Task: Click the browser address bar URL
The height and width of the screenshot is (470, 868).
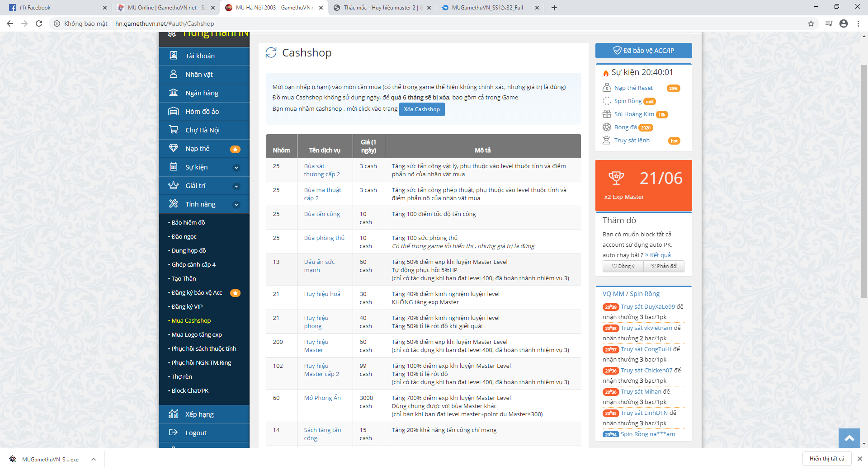Action: click(165, 23)
